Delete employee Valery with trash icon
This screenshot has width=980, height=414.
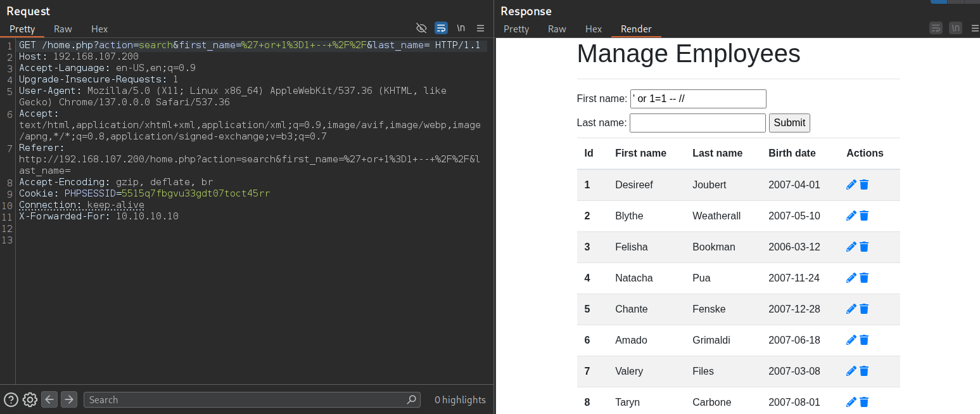pos(864,371)
